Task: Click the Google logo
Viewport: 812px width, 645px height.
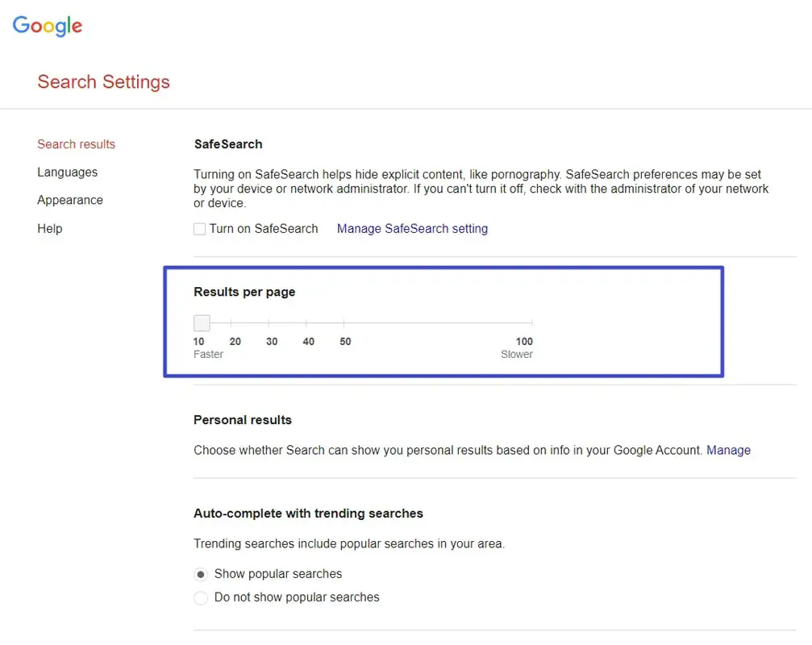Action: (x=47, y=26)
